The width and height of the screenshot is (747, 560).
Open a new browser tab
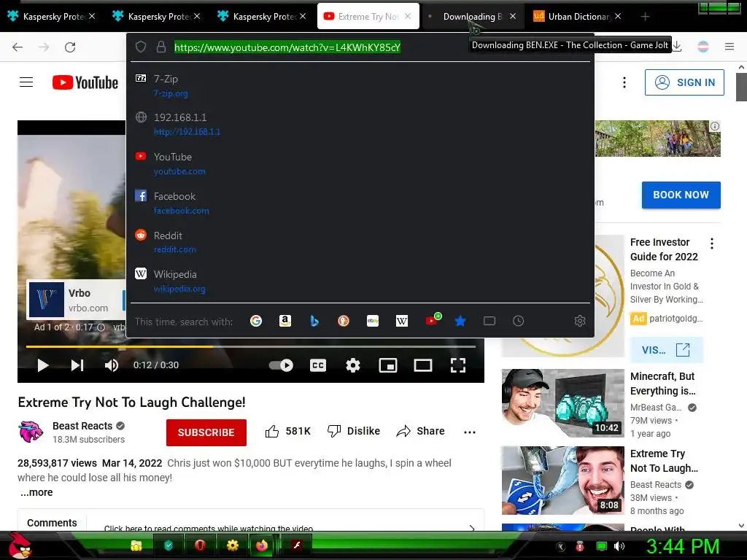(x=645, y=17)
